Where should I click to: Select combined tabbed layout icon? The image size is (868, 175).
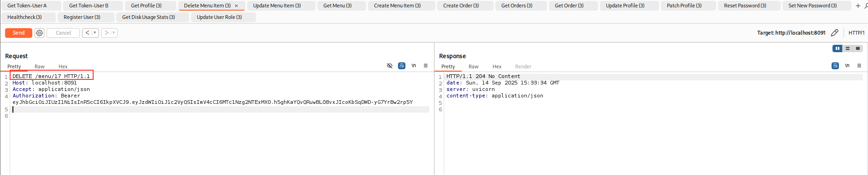[x=857, y=48]
